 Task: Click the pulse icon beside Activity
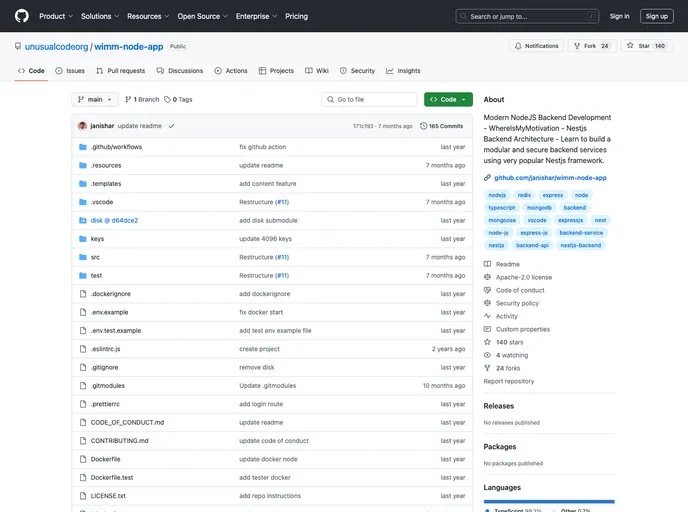[487, 316]
